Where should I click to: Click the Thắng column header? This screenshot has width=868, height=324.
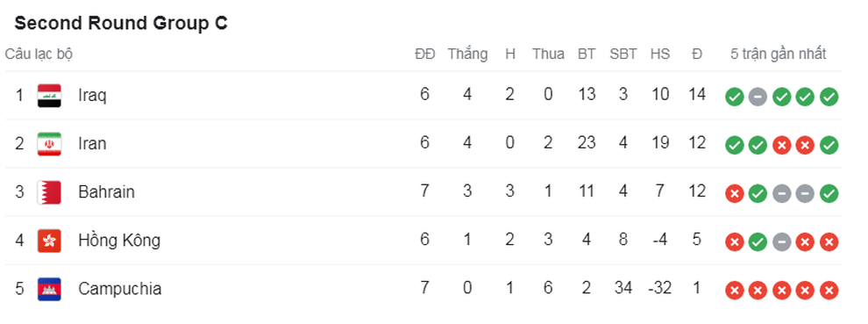[x=468, y=54]
